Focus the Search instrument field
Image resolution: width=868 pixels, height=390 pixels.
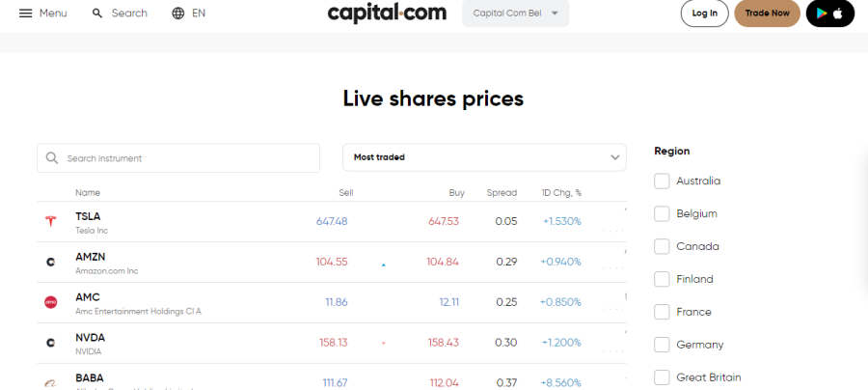point(178,158)
